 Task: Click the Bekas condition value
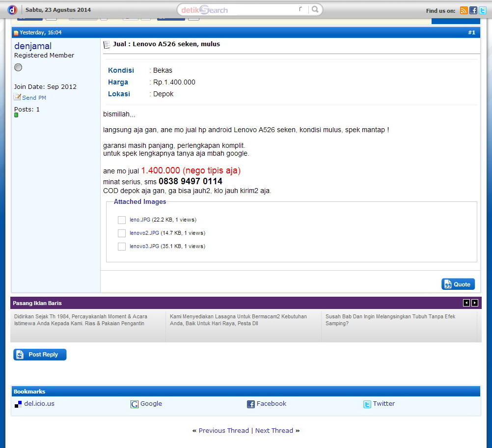[x=163, y=70]
